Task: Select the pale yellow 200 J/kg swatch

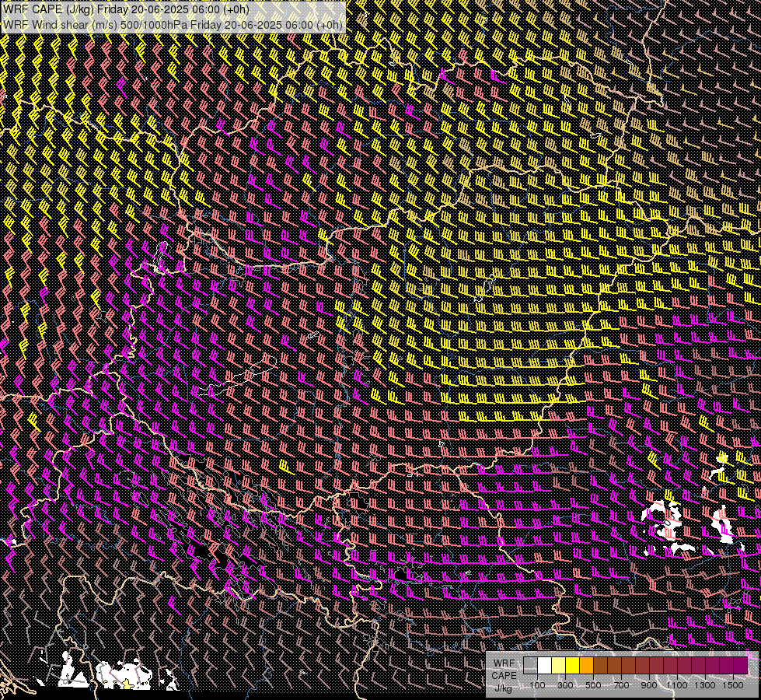Action: [x=559, y=666]
